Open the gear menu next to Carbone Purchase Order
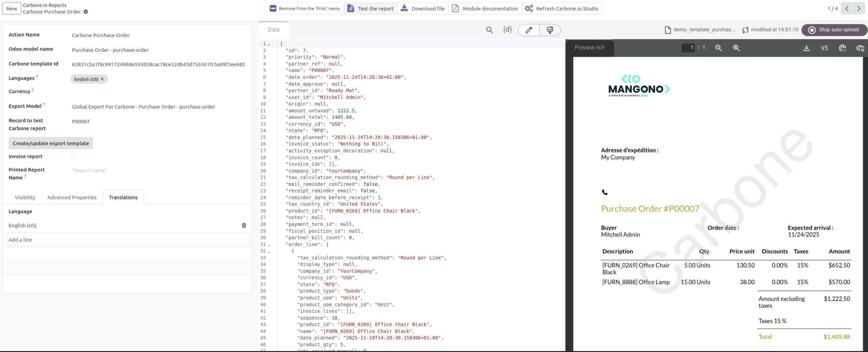Screen dimensions: 868x352 86,12
